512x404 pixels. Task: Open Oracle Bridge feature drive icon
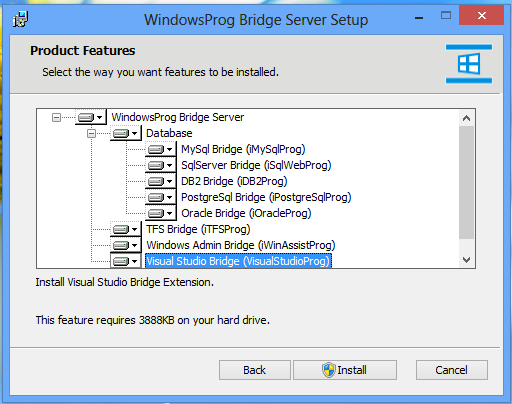pyautogui.click(x=160, y=213)
